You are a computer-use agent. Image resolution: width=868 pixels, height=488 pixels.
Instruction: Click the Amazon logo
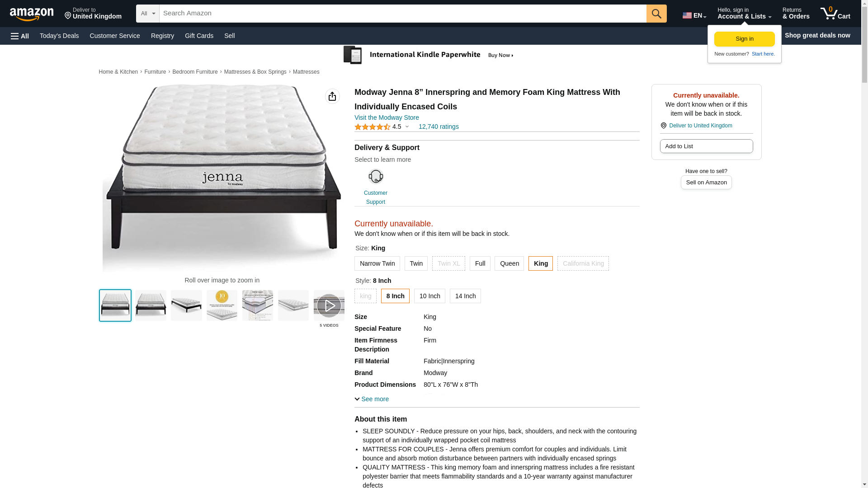click(x=32, y=14)
